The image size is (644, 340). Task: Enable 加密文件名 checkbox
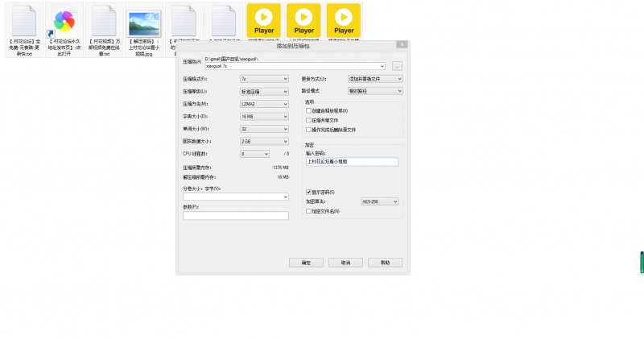click(x=308, y=211)
